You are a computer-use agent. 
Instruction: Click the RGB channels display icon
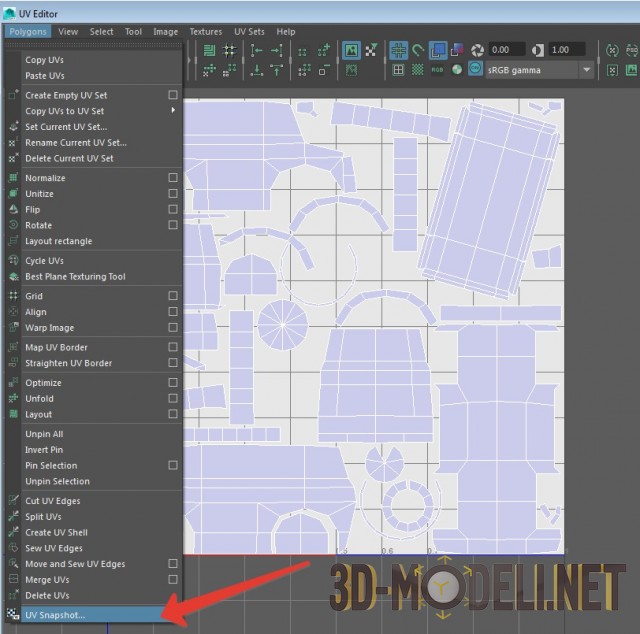pyautogui.click(x=437, y=70)
